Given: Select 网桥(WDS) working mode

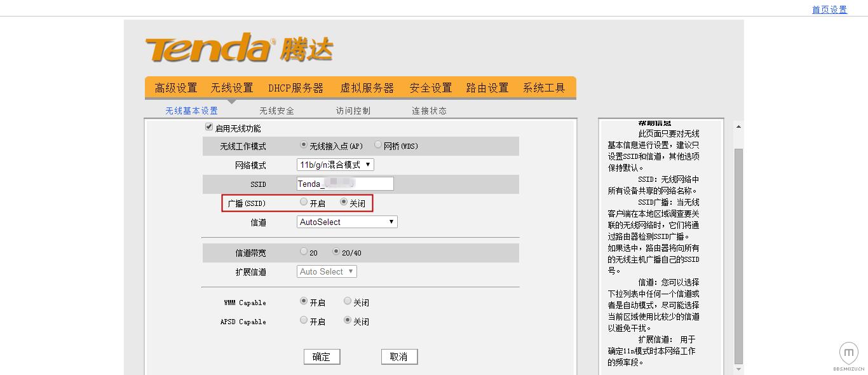Looking at the screenshot, I should (378, 144).
